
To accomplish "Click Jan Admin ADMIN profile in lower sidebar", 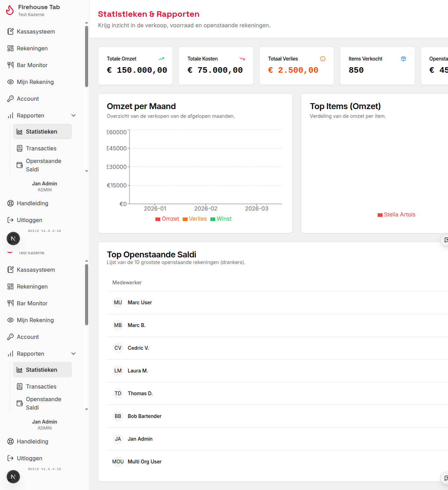I will point(44,425).
